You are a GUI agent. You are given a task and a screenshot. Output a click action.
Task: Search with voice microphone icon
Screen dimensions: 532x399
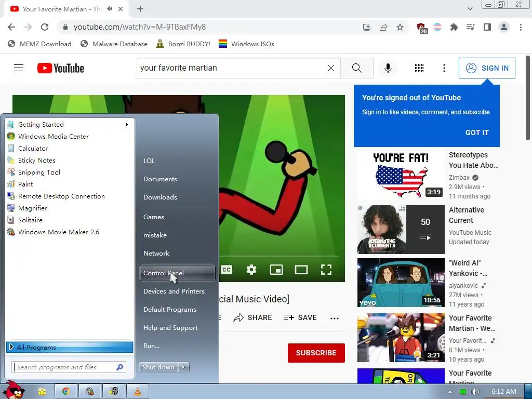pyautogui.click(x=388, y=68)
